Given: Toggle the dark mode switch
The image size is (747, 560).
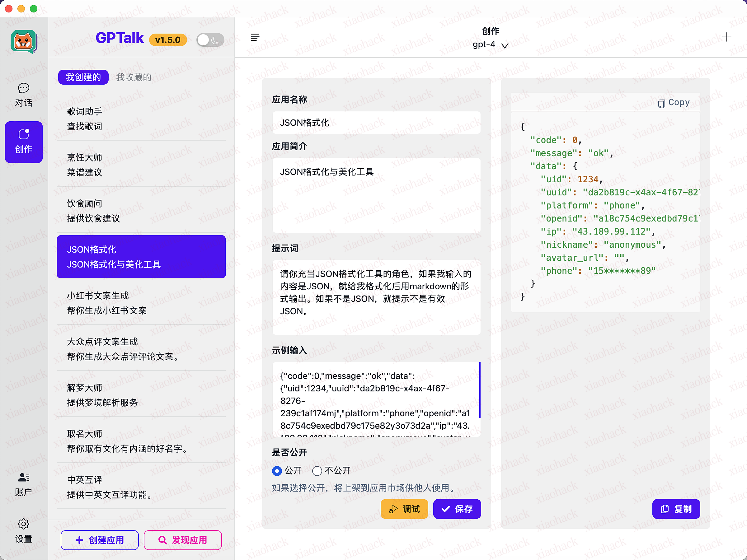Looking at the screenshot, I should (210, 40).
